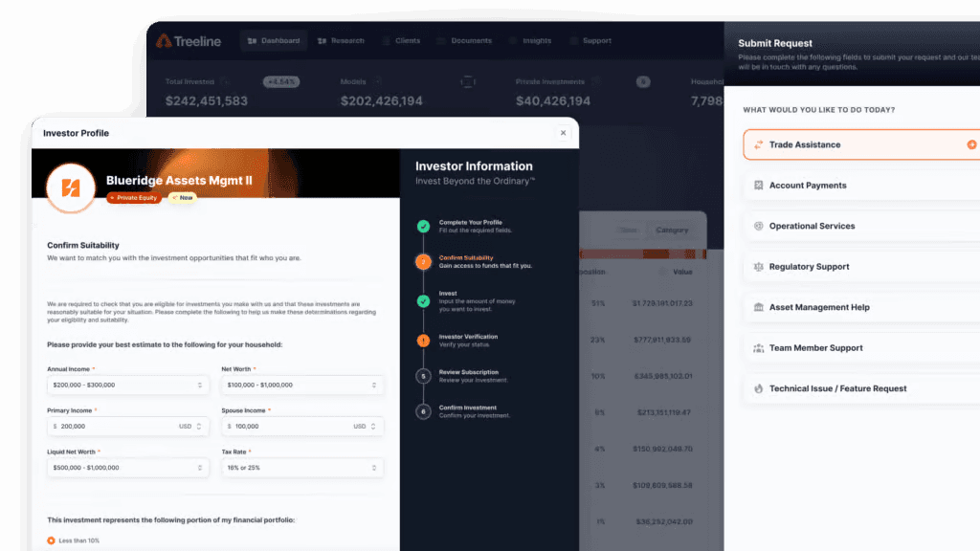The width and height of the screenshot is (980, 551).
Task: Click the Operational Services icon
Action: click(x=758, y=226)
